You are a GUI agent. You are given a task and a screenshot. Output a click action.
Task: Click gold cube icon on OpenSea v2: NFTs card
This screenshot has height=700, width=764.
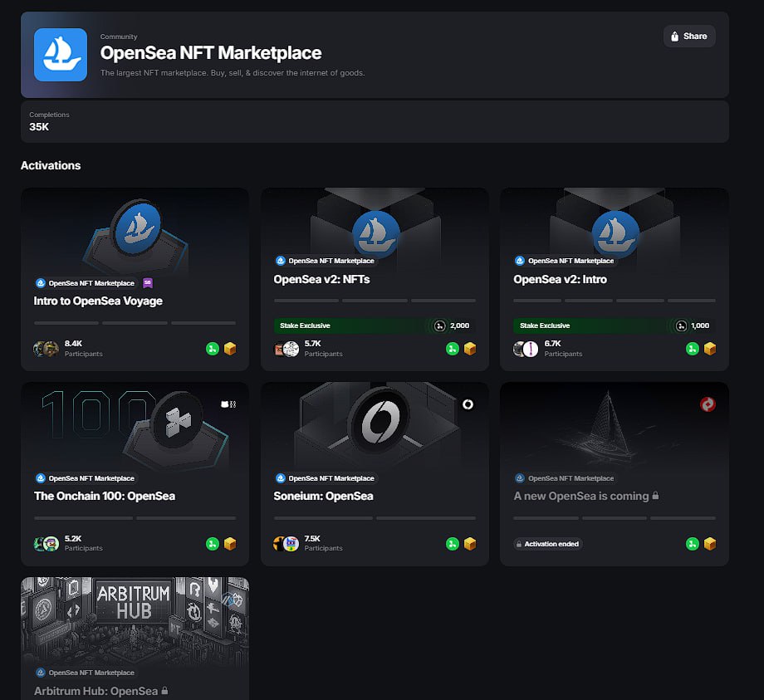point(470,349)
